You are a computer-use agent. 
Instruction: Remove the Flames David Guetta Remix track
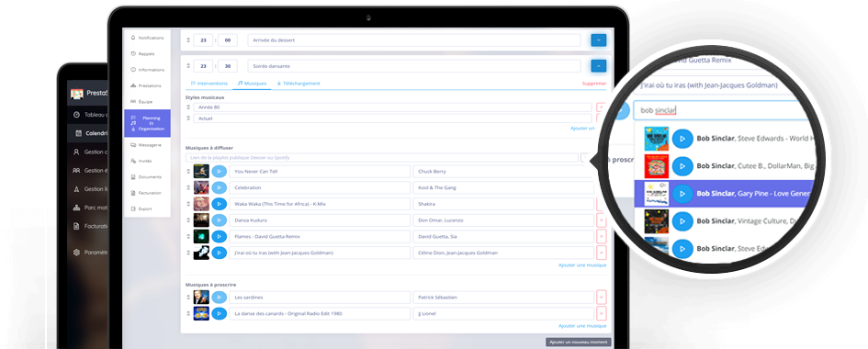[x=602, y=236]
